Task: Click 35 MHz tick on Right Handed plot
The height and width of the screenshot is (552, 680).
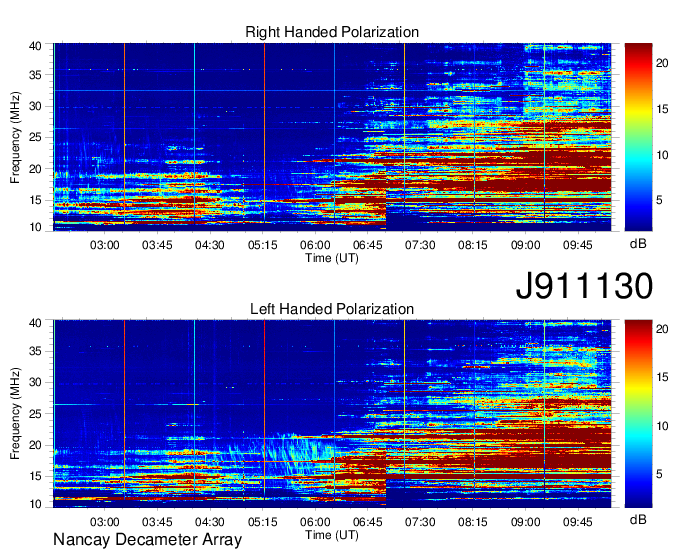Action: click(35, 75)
